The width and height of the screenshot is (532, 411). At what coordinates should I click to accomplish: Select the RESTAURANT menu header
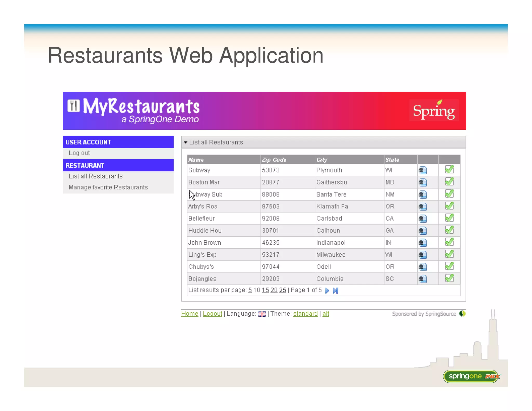118,165
